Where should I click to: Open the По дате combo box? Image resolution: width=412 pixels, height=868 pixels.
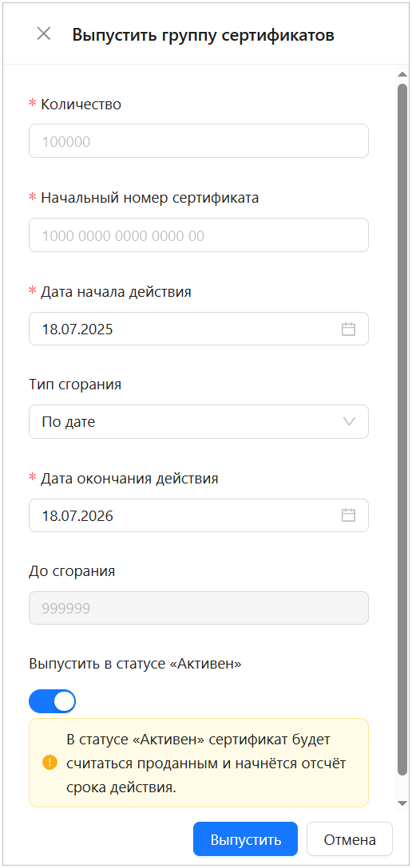point(199,422)
